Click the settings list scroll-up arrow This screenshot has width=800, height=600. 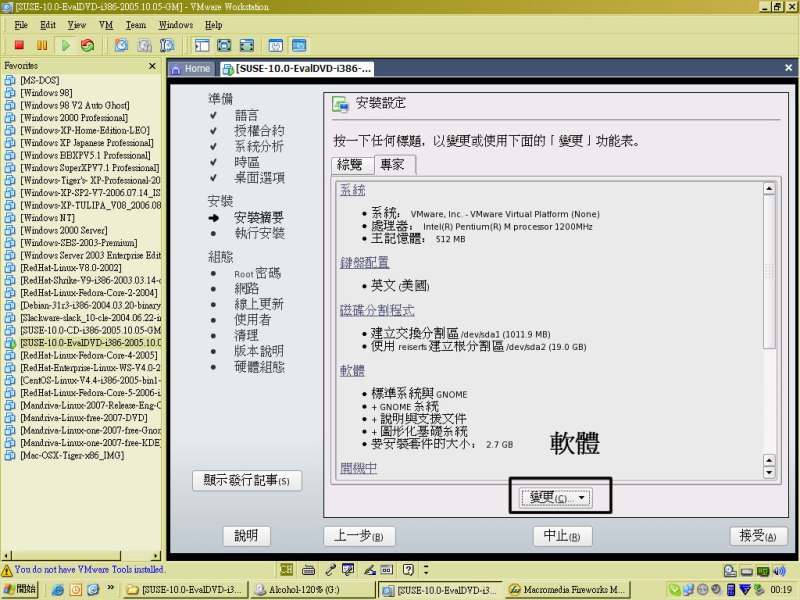tap(769, 189)
